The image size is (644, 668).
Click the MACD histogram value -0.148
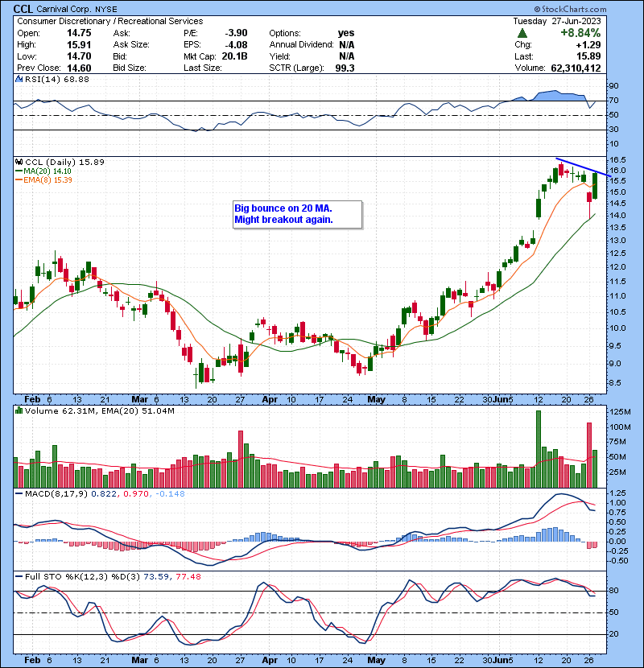[x=170, y=494]
